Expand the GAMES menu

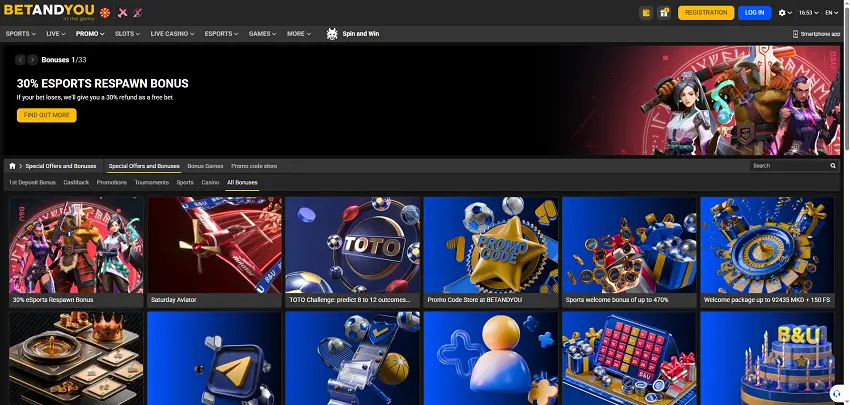262,34
